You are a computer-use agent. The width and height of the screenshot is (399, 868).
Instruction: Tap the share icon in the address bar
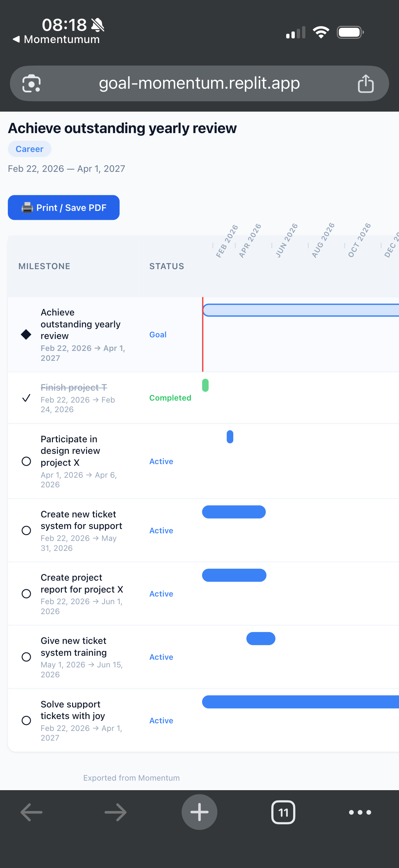(x=366, y=83)
